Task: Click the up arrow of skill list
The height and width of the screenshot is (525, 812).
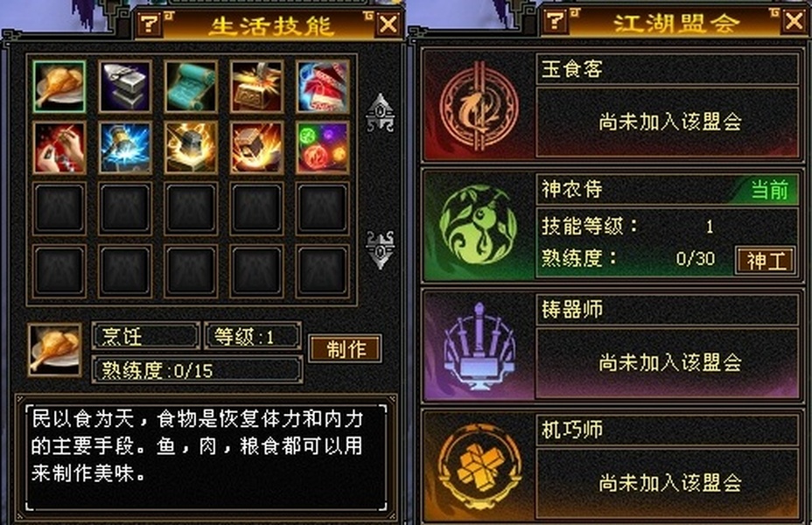Action: pyautogui.click(x=380, y=113)
